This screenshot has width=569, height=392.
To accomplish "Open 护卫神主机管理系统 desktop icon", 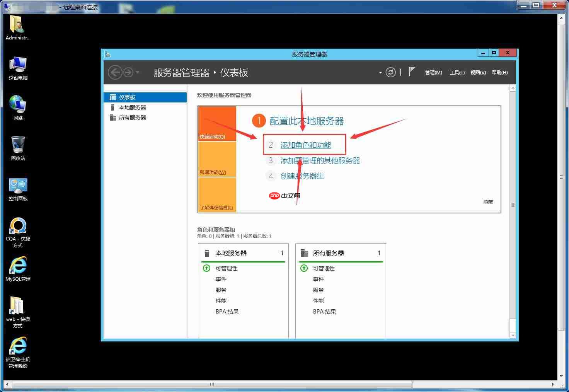I will click(x=17, y=346).
